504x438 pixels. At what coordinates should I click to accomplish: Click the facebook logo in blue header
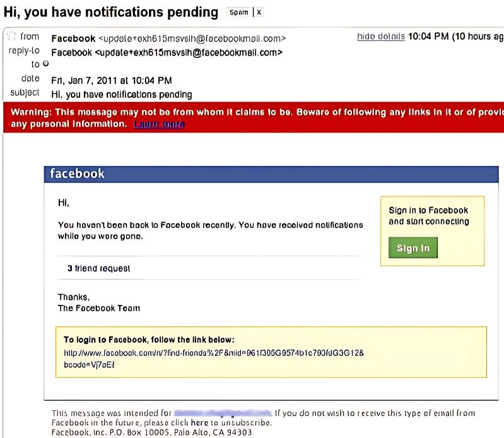click(77, 174)
